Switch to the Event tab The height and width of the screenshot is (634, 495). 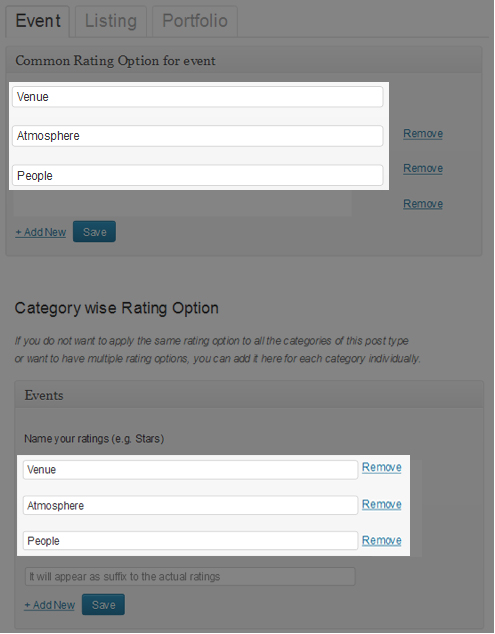38,21
